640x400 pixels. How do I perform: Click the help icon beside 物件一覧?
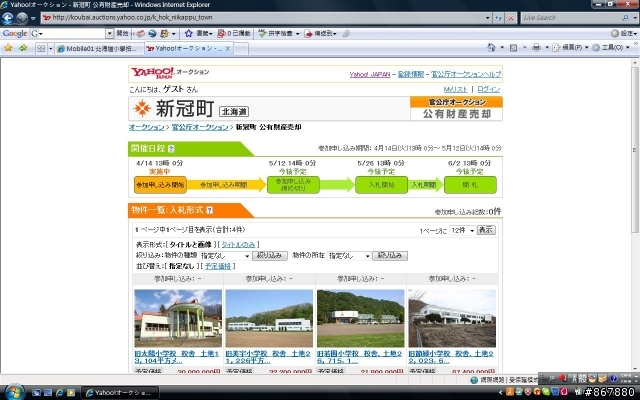pos(209,210)
